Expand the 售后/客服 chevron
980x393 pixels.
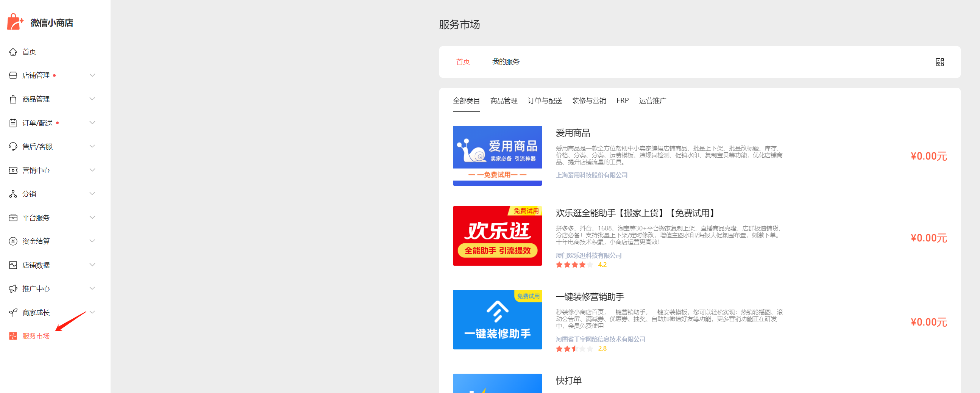pos(92,146)
